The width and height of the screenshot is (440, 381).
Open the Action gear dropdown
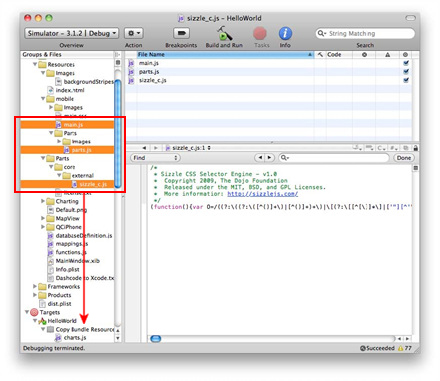point(134,33)
